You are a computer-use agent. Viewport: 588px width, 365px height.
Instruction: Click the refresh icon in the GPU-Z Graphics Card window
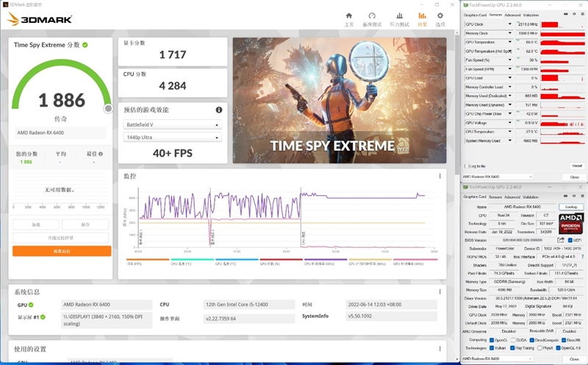pyautogui.click(x=574, y=196)
